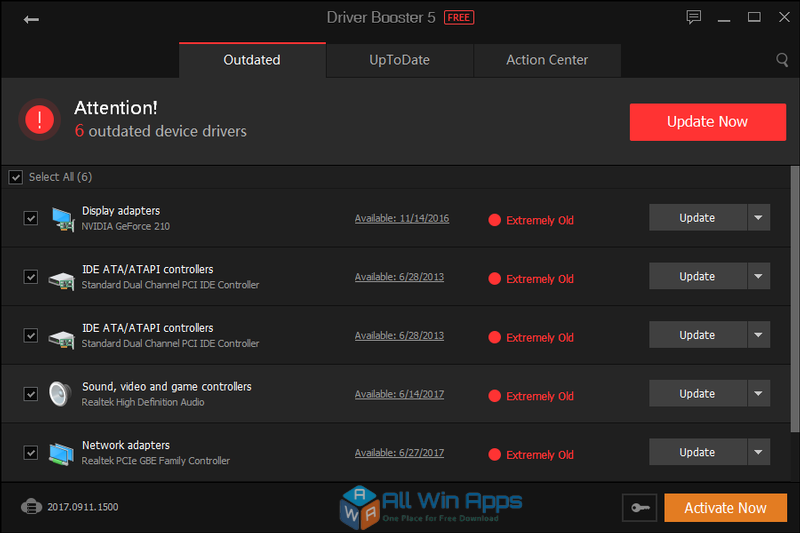Expand Update dropdown for NVIDIA GeForce 210
Screen dimensions: 800x533
click(x=759, y=218)
